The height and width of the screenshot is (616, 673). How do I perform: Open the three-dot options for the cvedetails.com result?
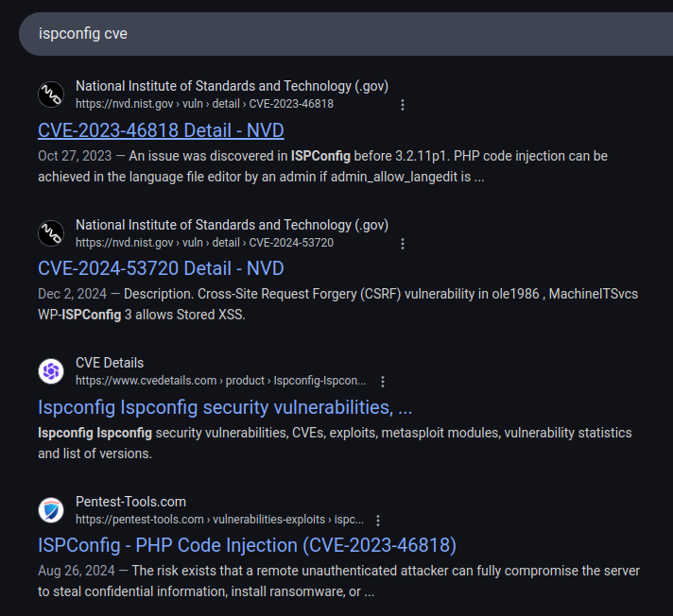coord(383,382)
